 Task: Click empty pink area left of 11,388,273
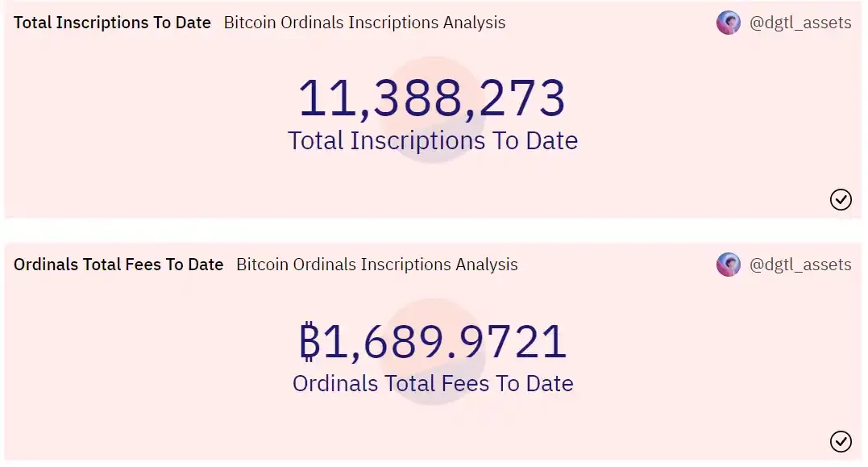pyautogui.click(x=149, y=100)
